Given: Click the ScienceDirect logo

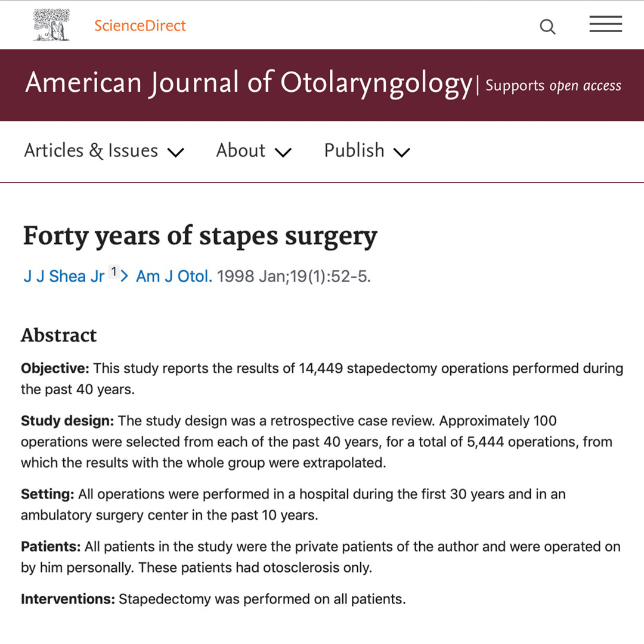Looking at the screenshot, I should 140,26.
